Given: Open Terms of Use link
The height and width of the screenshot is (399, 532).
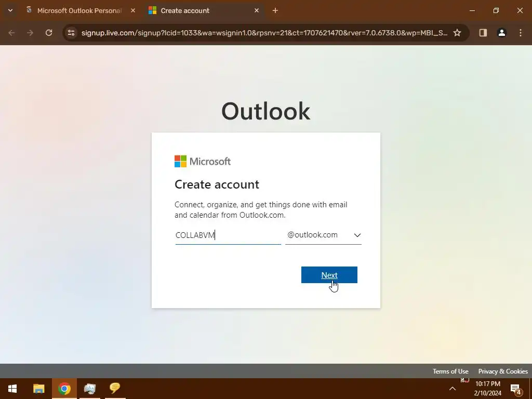Looking at the screenshot, I should point(450,371).
